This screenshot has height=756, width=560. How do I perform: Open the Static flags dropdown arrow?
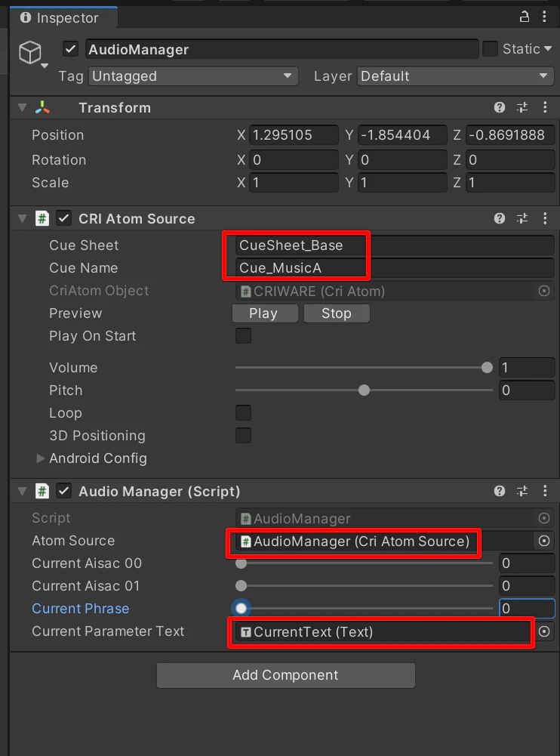[548, 48]
